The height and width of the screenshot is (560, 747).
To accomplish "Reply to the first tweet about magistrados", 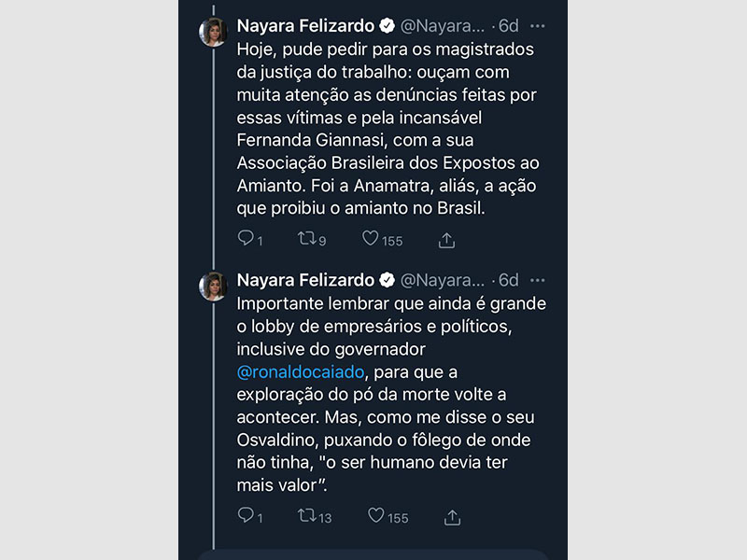I will [x=247, y=239].
